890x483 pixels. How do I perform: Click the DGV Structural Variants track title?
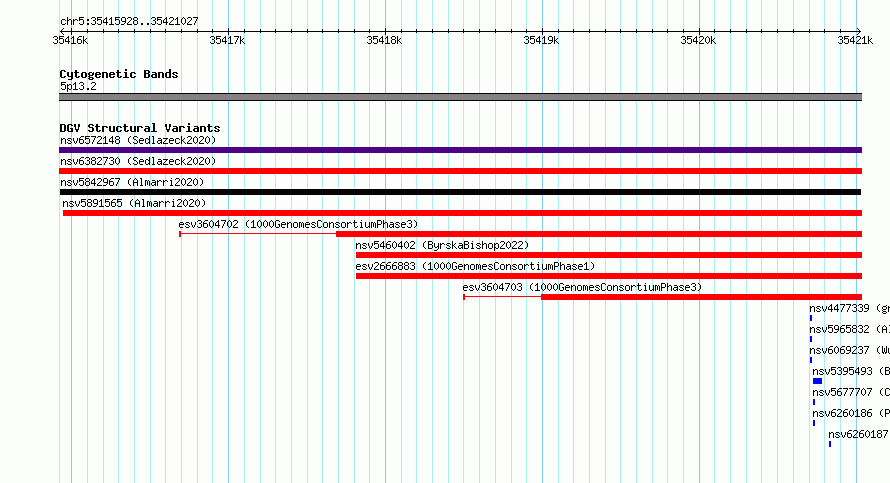coord(140,128)
